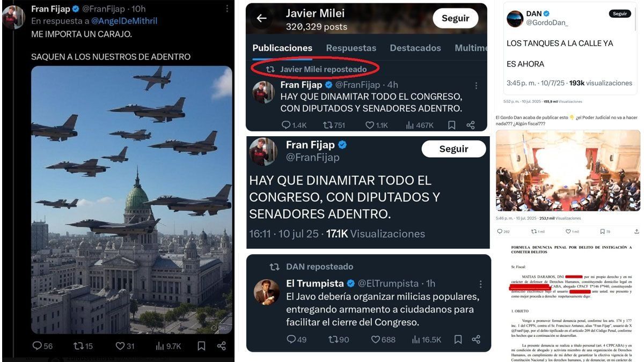This screenshot has width=644, height=362.
Task: Open the Senate chamber photo thumbnail
Action: (568, 171)
